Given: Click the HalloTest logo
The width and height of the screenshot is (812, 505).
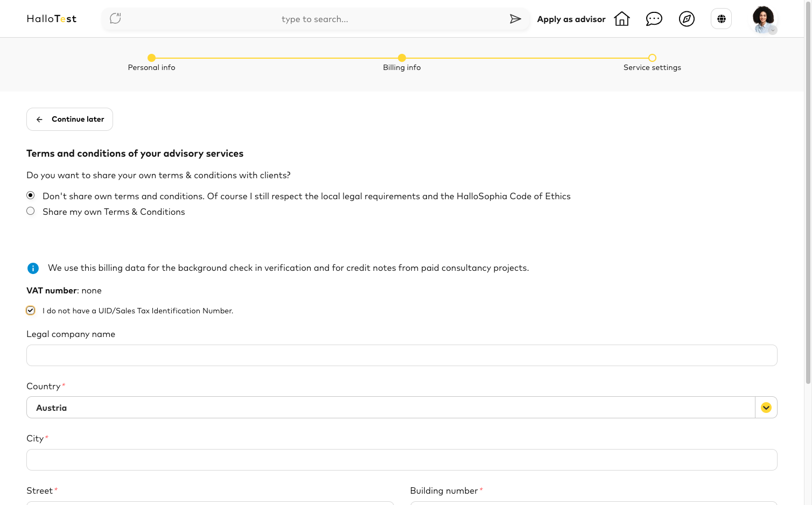Looking at the screenshot, I should (52, 19).
